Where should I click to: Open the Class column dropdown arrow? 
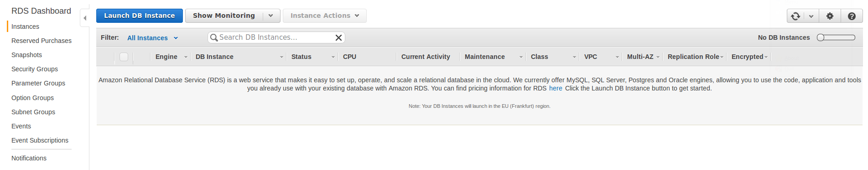[574, 57]
